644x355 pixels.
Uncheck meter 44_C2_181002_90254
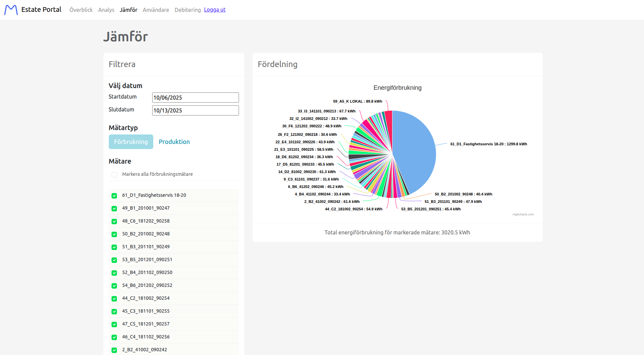[114, 298]
